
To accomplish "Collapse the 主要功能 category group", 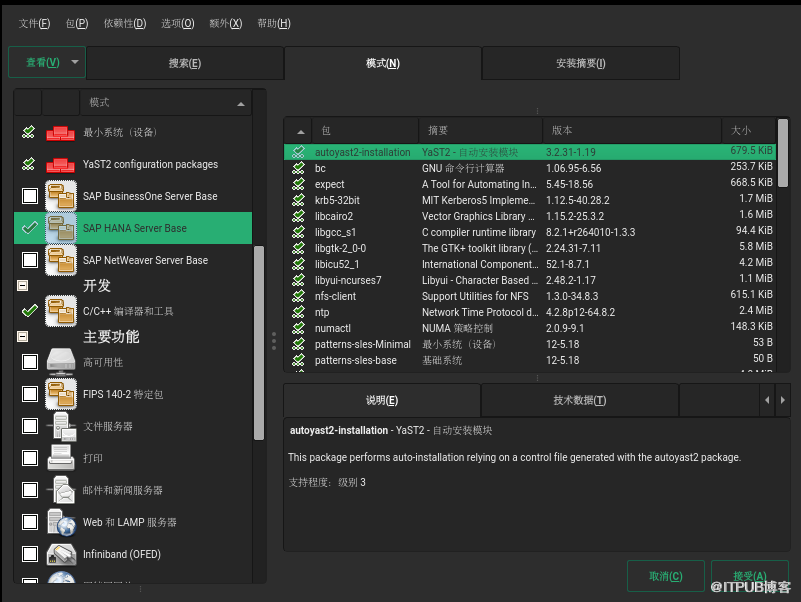I will point(22,337).
